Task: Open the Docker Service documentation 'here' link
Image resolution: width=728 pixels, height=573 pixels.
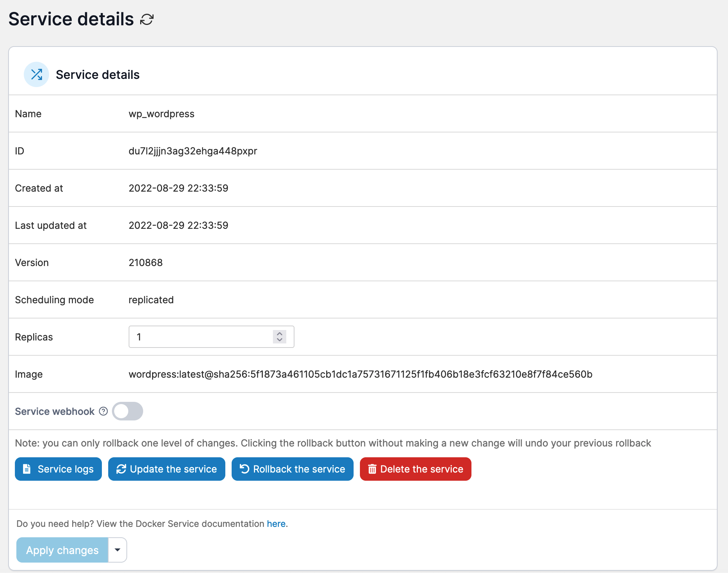Action: point(276,524)
